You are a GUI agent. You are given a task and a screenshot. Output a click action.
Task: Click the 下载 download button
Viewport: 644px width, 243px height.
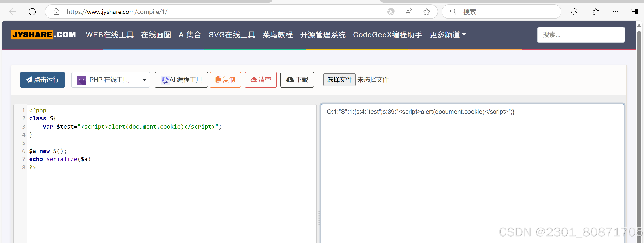click(297, 80)
